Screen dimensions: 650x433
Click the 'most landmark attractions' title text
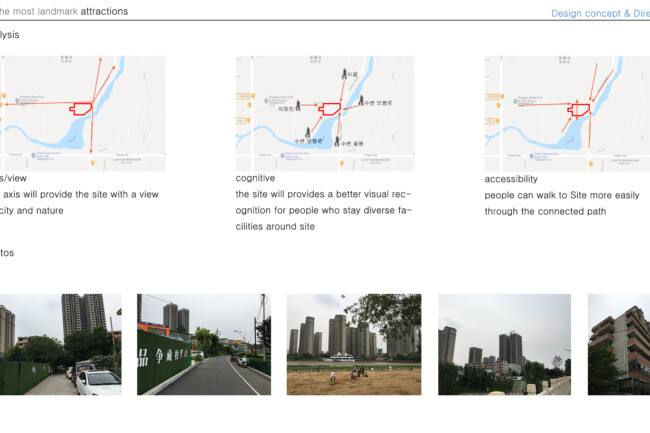(70, 12)
